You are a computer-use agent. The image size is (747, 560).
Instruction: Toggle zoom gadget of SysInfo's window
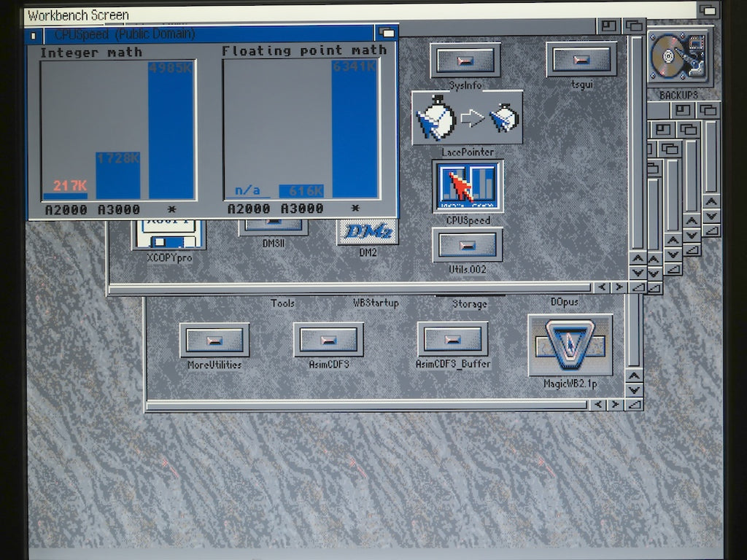(607, 27)
